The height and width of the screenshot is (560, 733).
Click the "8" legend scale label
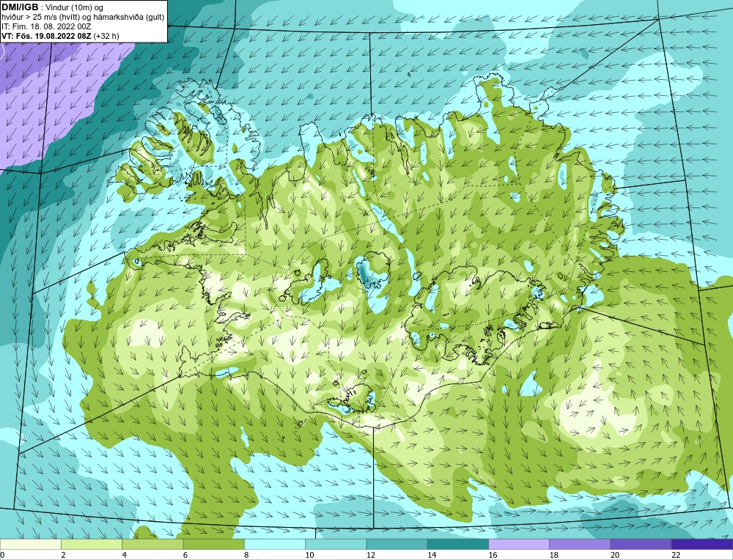246,555
